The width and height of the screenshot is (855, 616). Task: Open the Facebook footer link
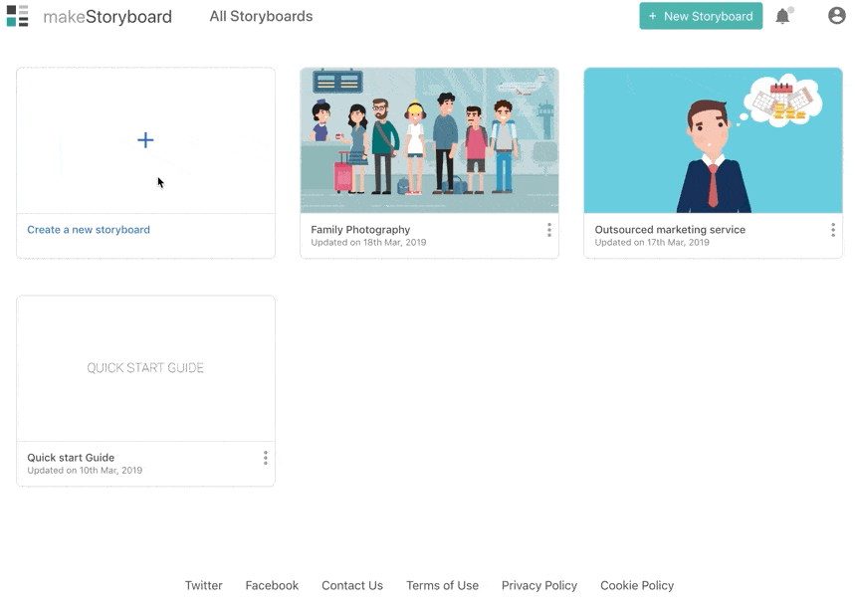272,585
